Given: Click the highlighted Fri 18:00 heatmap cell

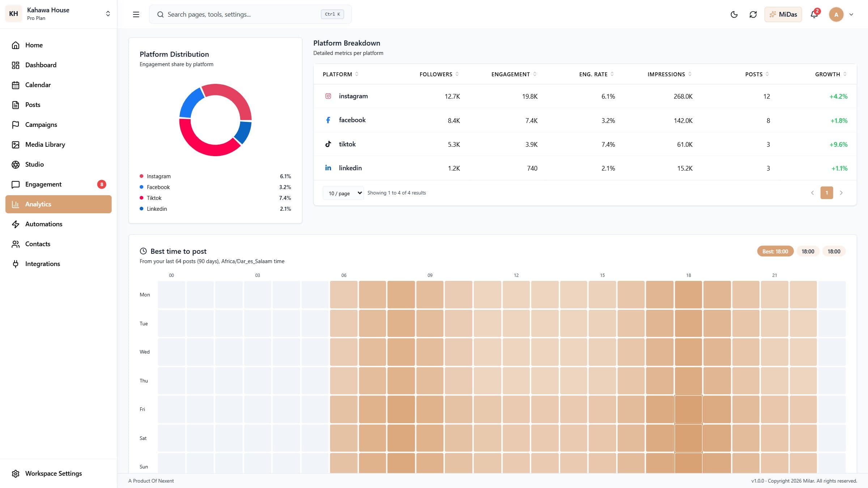Looking at the screenshot, I should pyautogui.click(x=688, y=410).
